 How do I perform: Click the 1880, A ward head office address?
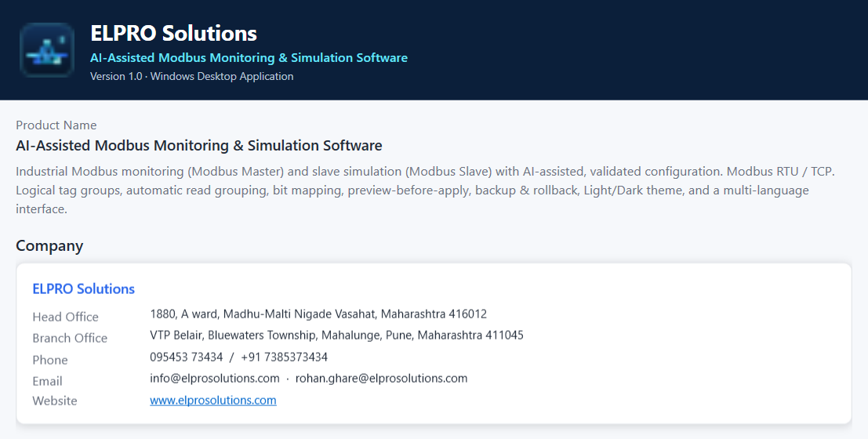(318, 314)
